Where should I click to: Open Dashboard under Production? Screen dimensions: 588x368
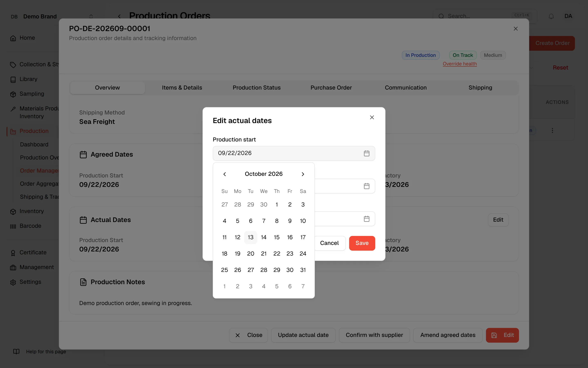coord(34,145)
